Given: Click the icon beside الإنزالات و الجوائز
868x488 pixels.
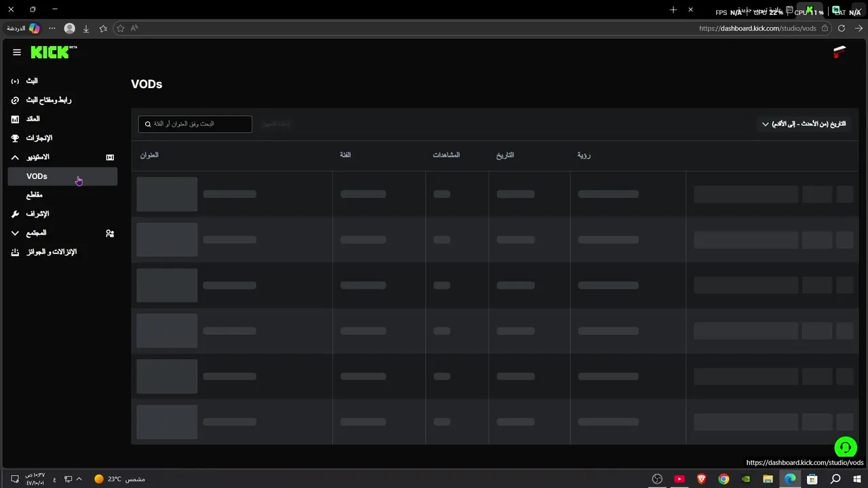Looking at the screenshot, I should (x=15, y=252).
